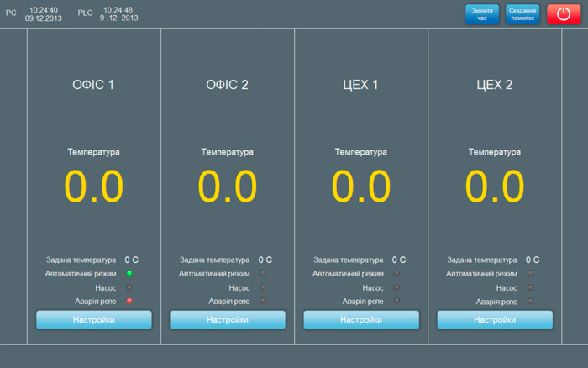Toggle the Автоматичний режим indicator for ОФІС 2

click(263, 273)
